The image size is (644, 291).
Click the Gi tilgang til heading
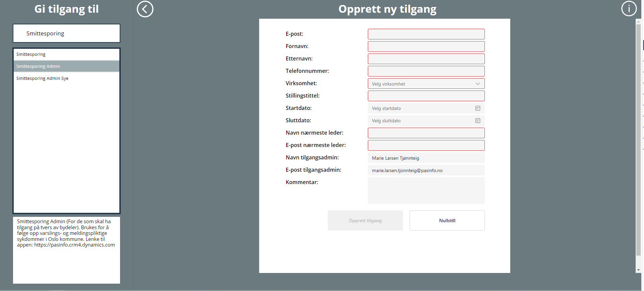(67, 9)
